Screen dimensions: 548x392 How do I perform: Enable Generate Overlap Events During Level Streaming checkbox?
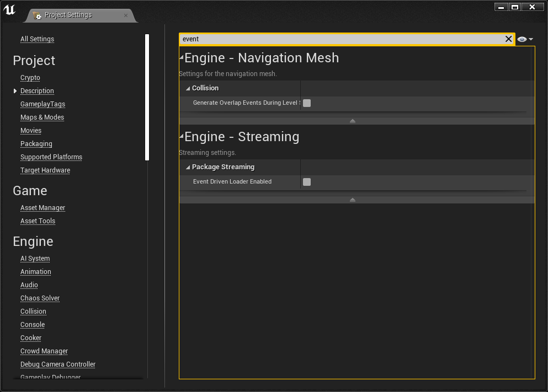click(307, 103)
